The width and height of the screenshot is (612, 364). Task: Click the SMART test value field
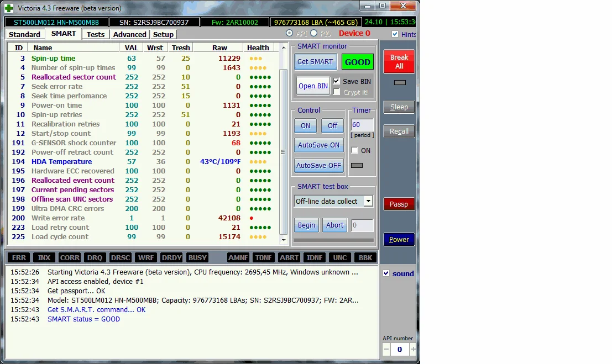[x=362, y=225]
